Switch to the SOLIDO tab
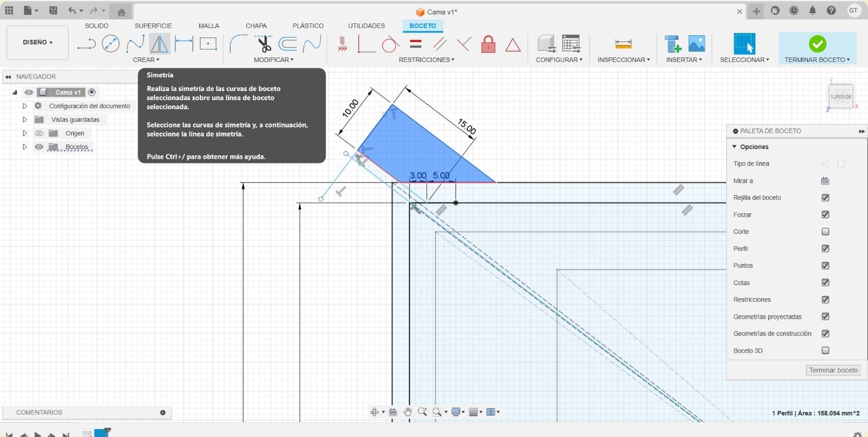 point(96,26)
